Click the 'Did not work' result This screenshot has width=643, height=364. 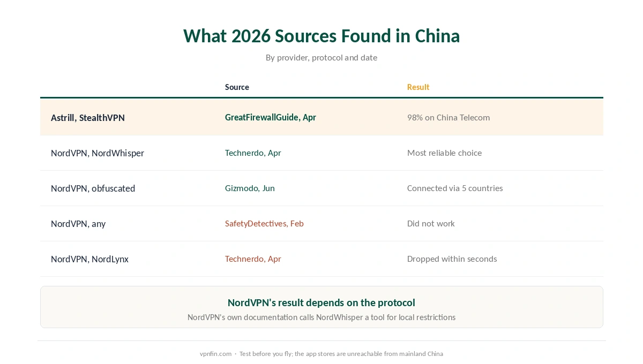pos(431,223)
